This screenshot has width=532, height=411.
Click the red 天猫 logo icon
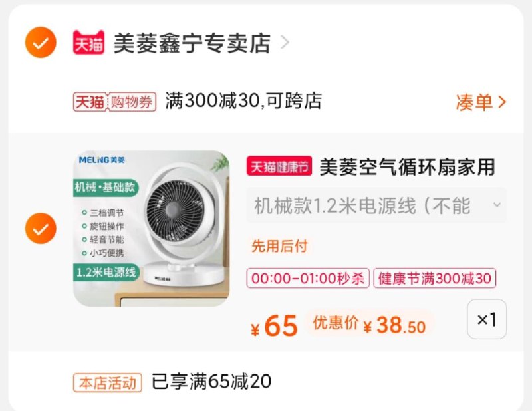pyautogui.click(x=89, y=43)
